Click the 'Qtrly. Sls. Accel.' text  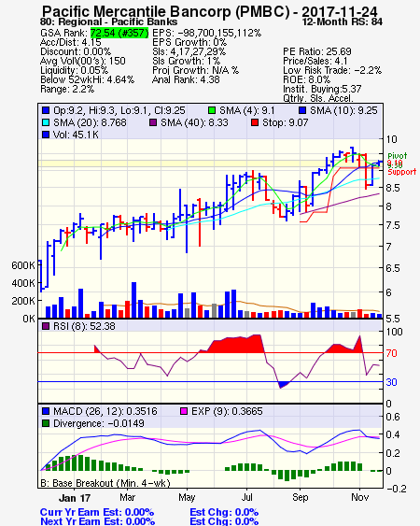318,98
